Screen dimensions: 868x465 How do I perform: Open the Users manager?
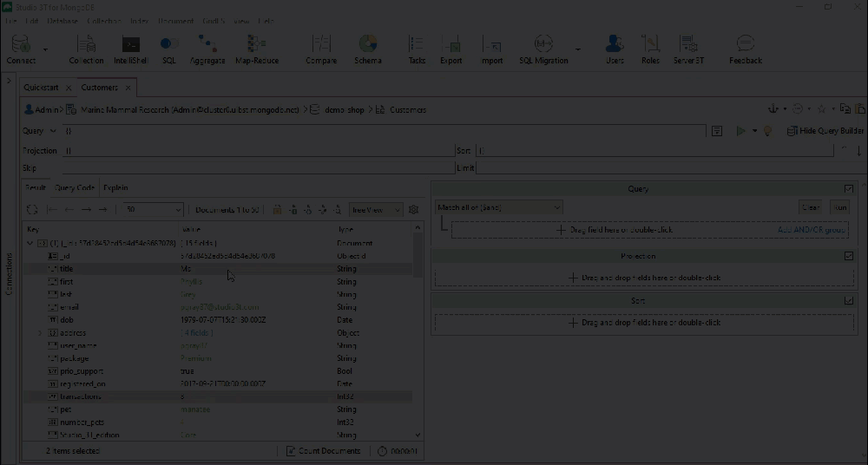pos(615,49)
